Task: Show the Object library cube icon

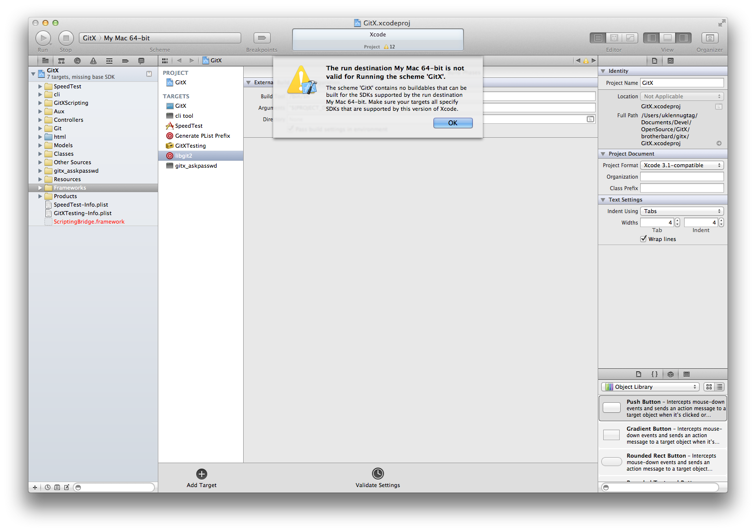Action: click(671, 374)
